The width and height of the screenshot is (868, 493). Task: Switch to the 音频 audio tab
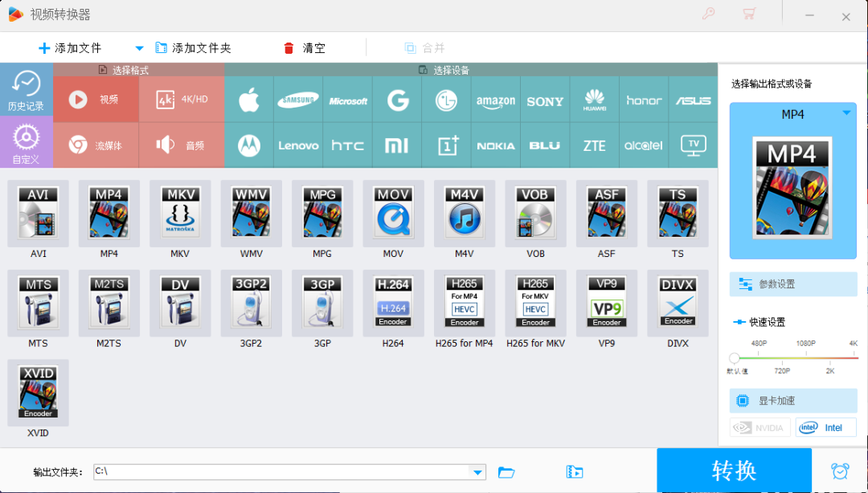coord(182,145)
